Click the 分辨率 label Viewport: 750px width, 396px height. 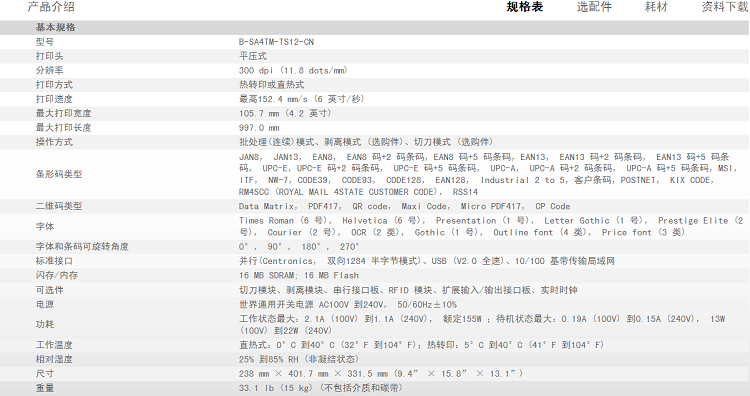[49, 70]
